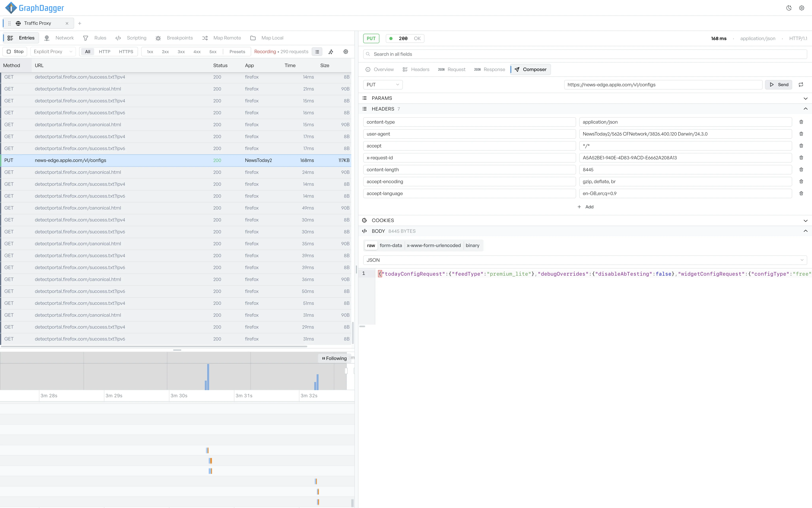Image resolution: width=812 pixels, height=508 pixels.
Task: Select the PUT news-edge.apple.com/v1/configs row
Action: tap(176, 161)
